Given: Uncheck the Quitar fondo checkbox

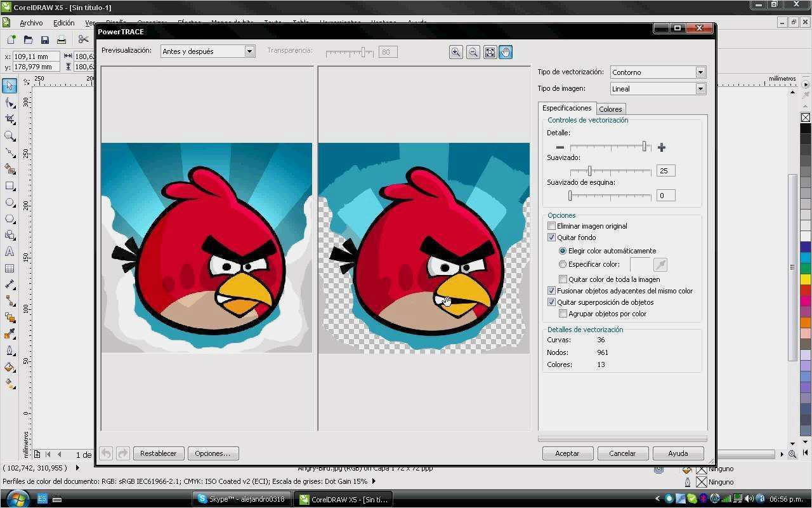Looking at the screenshot, I should pos(551,237).
